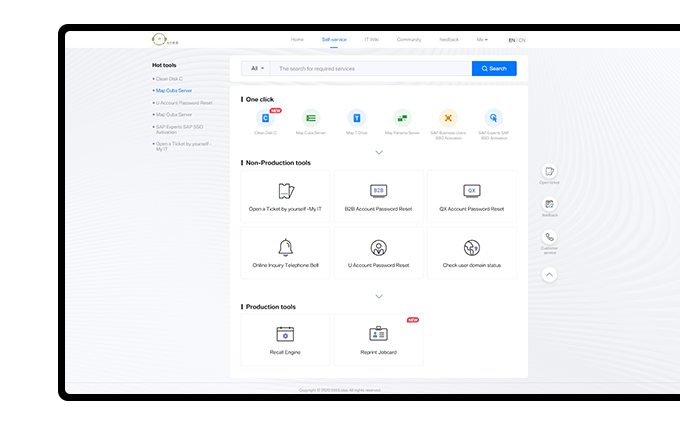Click the Map T Drive icon
The height and width of the screenshot is (425, 680).
click(357, 118)
